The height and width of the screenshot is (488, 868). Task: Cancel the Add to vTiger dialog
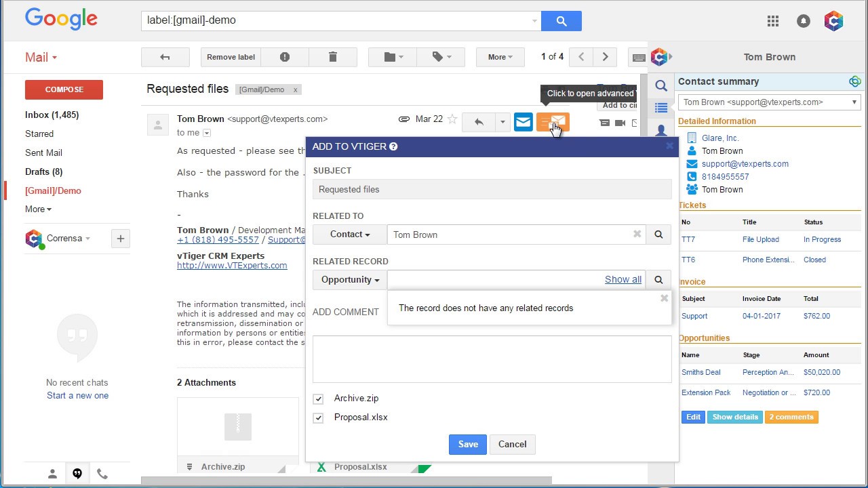point(512,444)
